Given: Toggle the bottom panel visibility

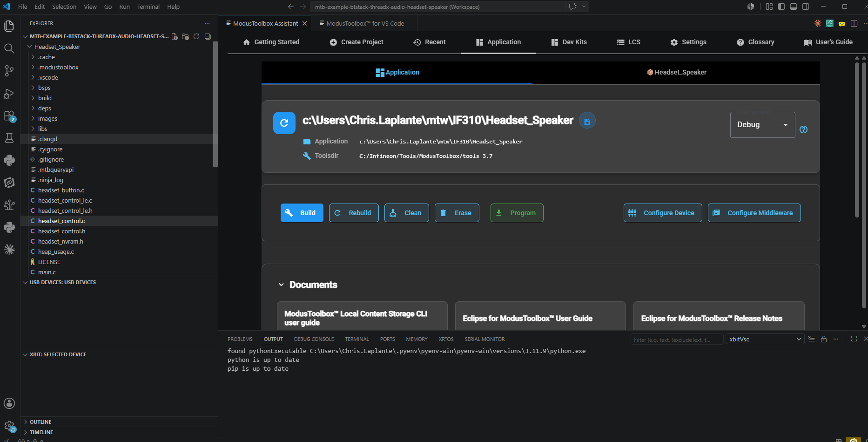Looking at the screenshot, I should tap(794, 7).
